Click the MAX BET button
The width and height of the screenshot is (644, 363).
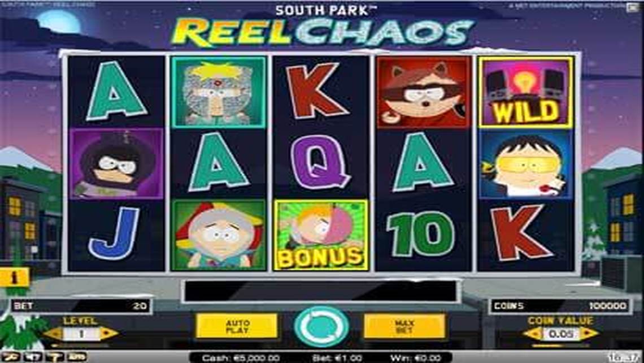coord(404,326)
